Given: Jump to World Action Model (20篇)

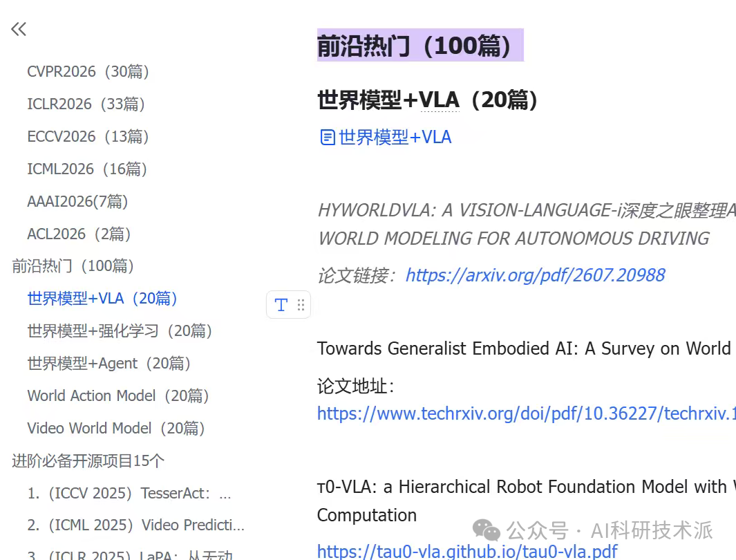Looking at the screenshot, I should 118,395.
